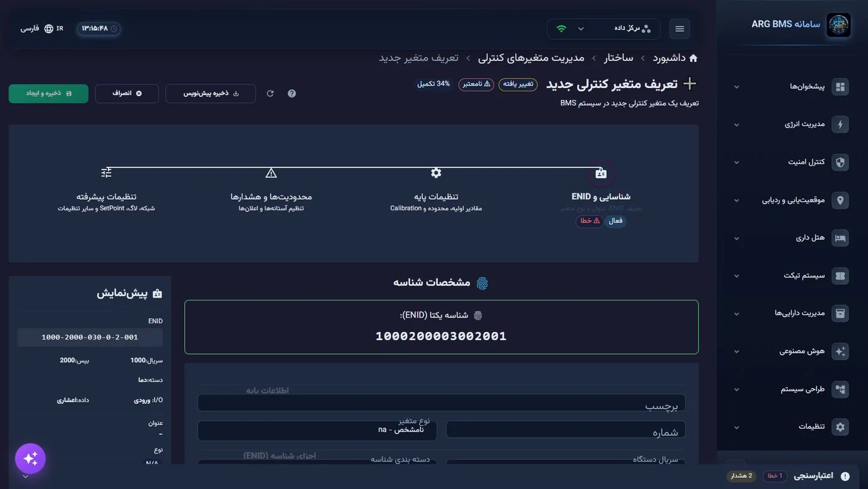This screenshot has height=489, width=868.
Task: Click the purple AI sparkle floating button
Action: 30,459
